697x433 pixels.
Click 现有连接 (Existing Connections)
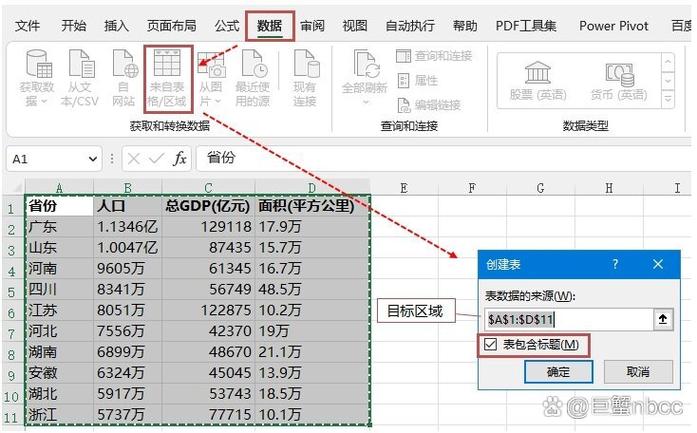(x=305, y=78)
